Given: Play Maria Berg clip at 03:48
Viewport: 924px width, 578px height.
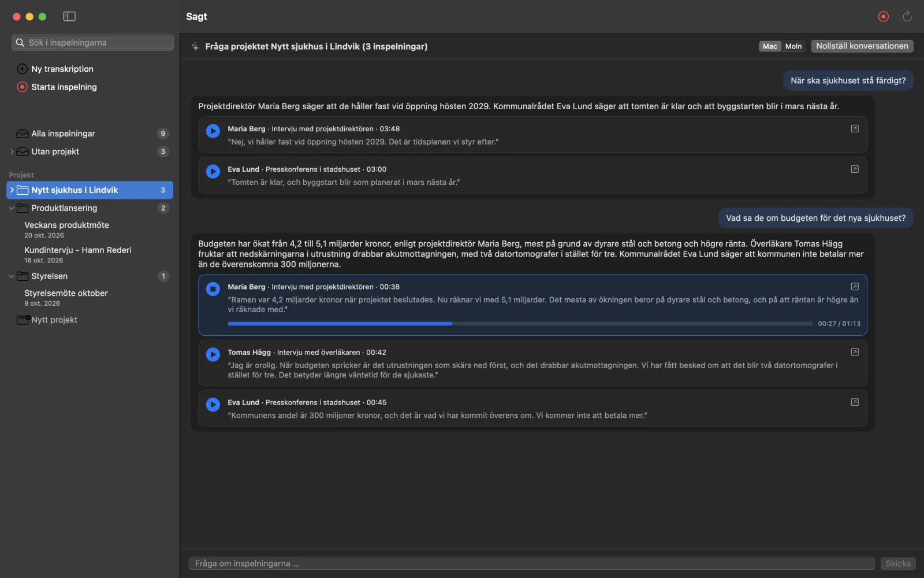Looking at the screenshot, I should point(213,131).
